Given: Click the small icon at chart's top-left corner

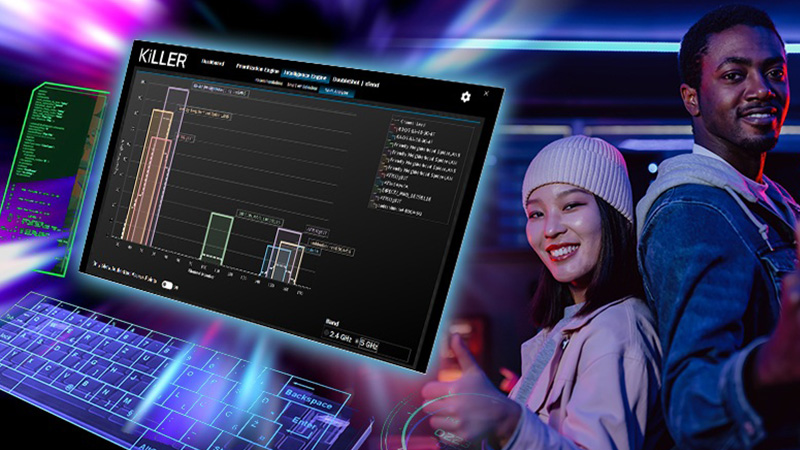Looking at the screenshot, I should click(144, 83).
